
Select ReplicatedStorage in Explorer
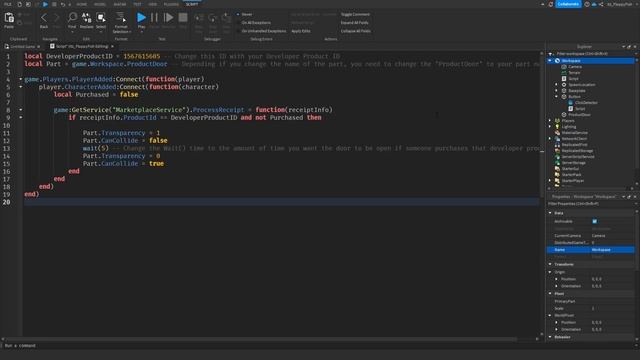[x=577, y=151]
